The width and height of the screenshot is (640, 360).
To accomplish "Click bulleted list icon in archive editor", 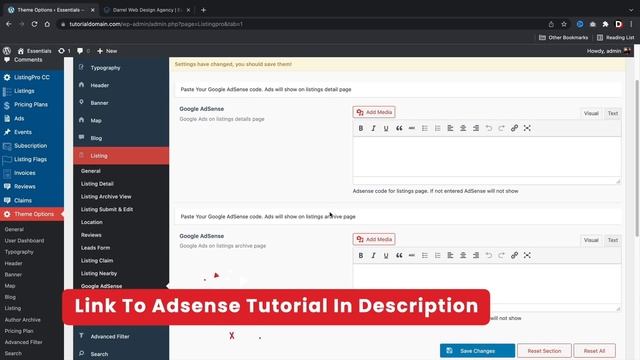I will (x=425, y=256).
